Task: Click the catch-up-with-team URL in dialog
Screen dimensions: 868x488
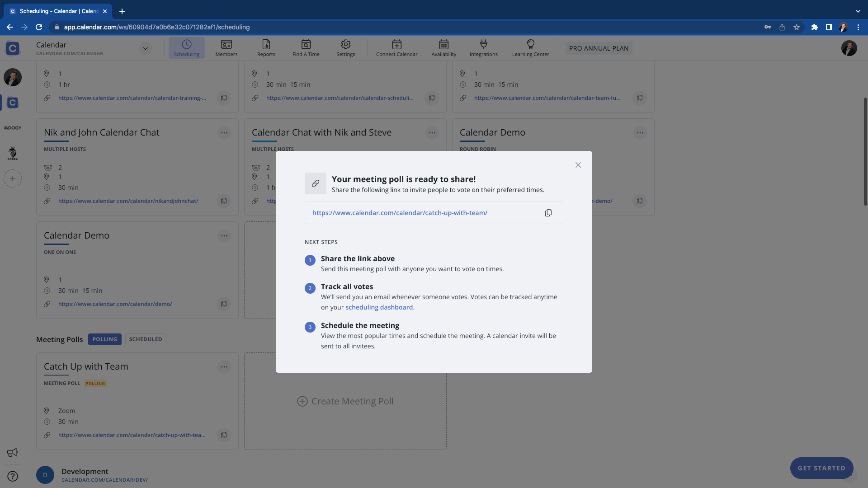Action: (400, 213)
